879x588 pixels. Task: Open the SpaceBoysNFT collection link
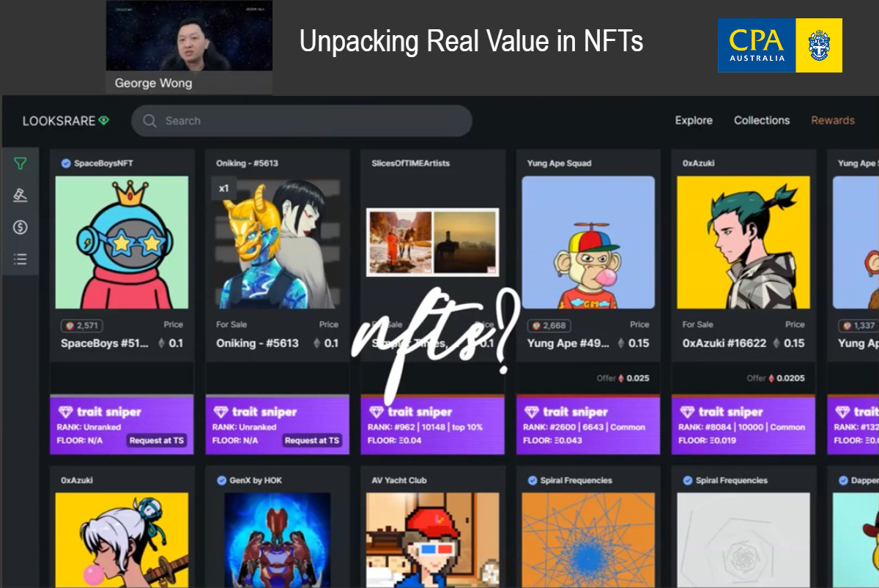[x=103, y=163]
